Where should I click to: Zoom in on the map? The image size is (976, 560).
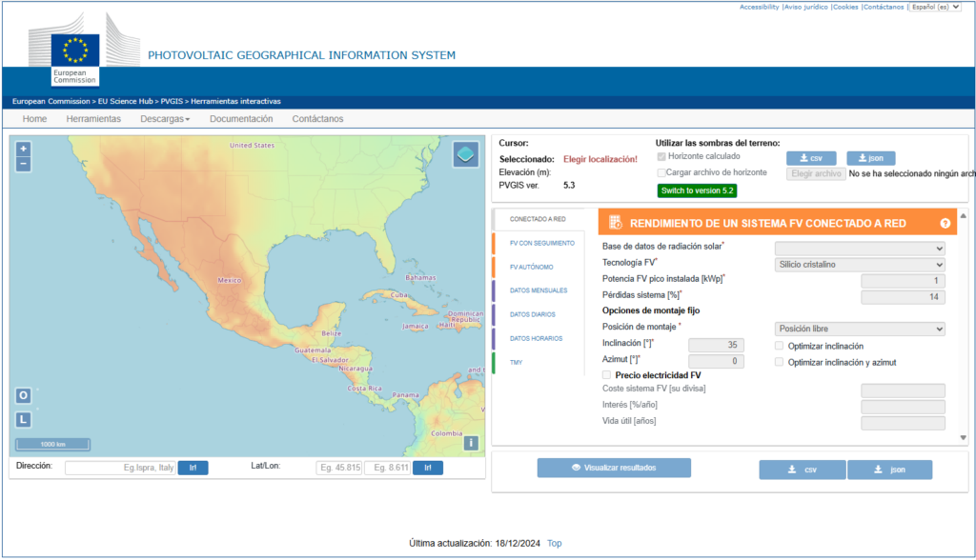pos(23,149)
